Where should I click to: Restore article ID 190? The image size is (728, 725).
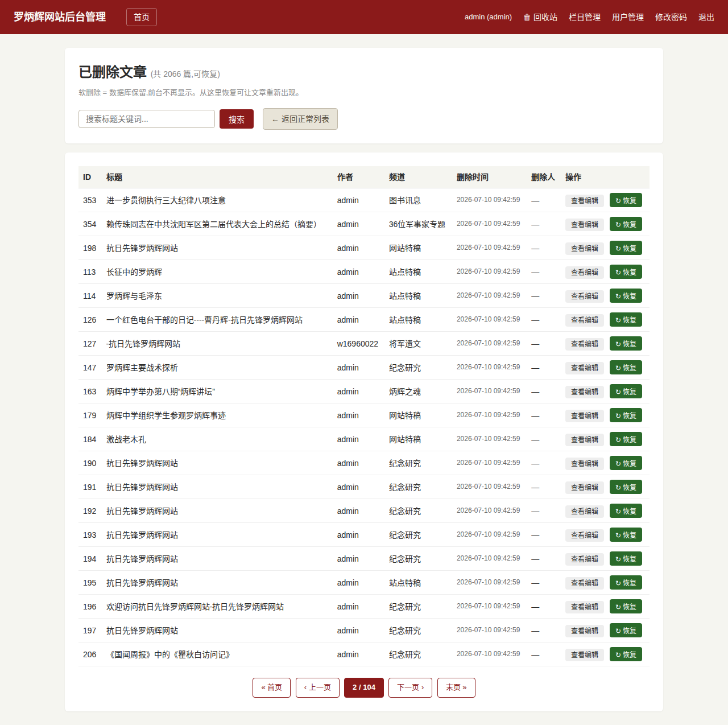pyautogui.click(x=626, y=463)
